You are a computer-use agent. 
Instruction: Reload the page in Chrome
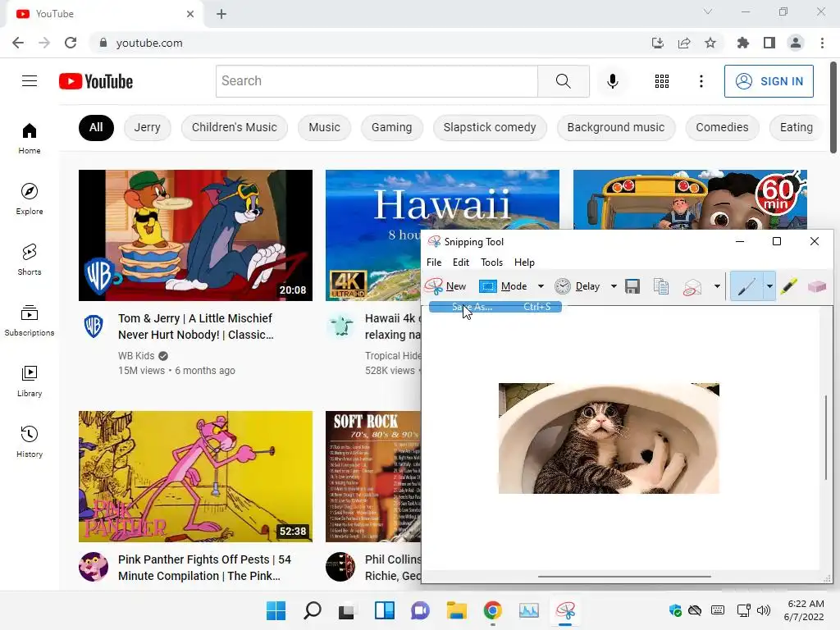(x=71, y=43)
